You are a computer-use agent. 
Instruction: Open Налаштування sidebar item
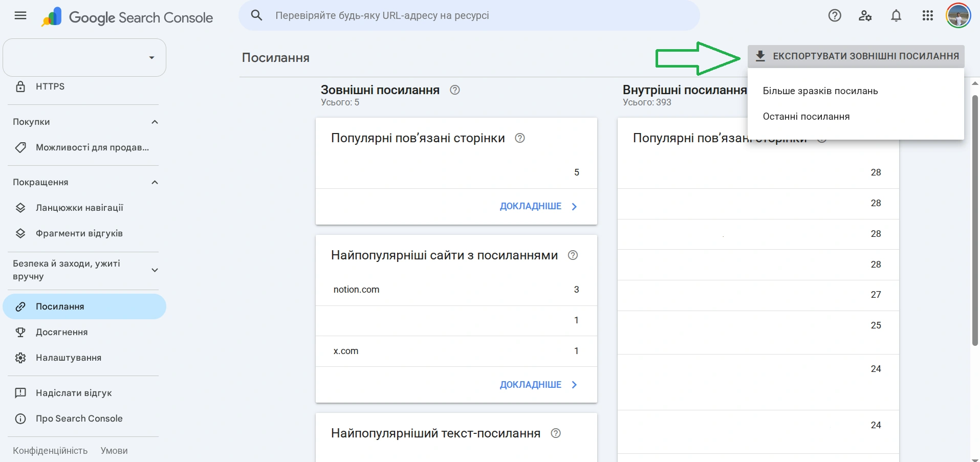click(83, 358)
